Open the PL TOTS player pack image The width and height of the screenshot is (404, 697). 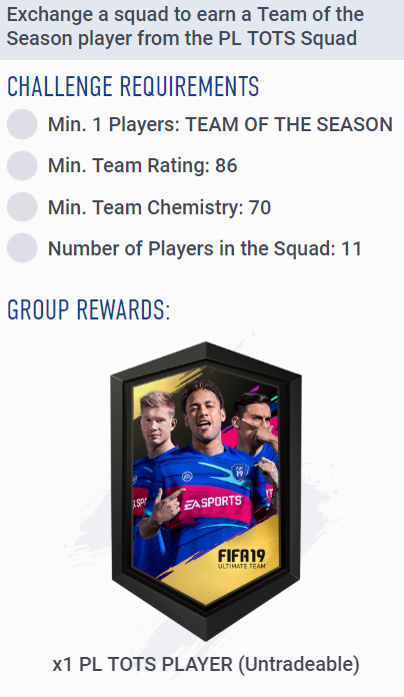point(206,491)
